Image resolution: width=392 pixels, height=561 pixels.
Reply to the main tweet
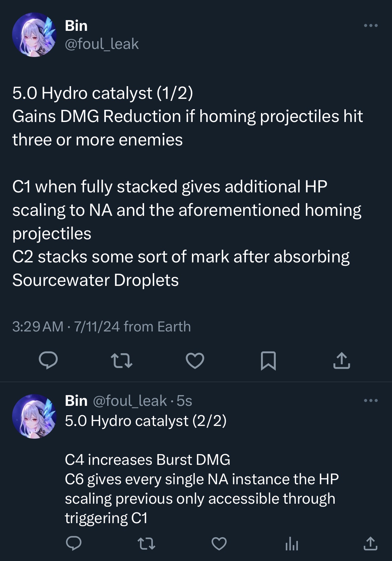click(48, 361)
